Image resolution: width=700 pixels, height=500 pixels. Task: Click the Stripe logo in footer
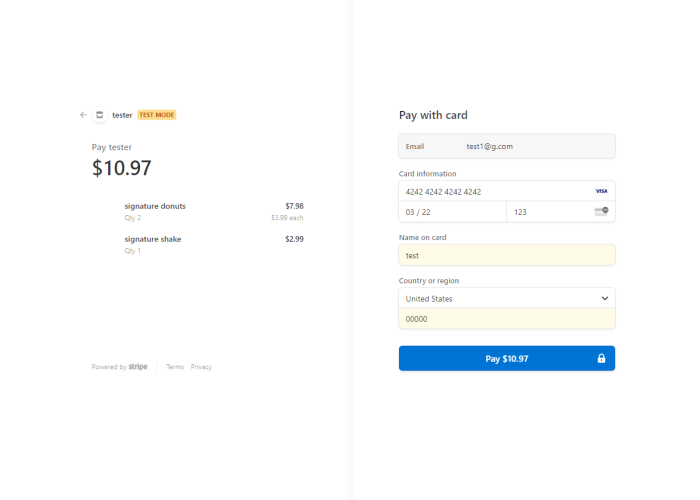[x=138, y=367]
